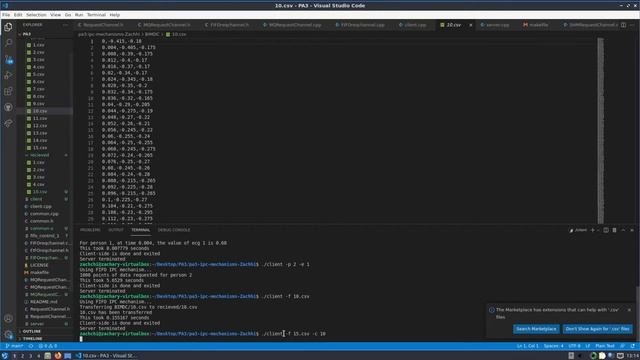Click the UTF-8 encoding indicator

click(x=574, y=346)
